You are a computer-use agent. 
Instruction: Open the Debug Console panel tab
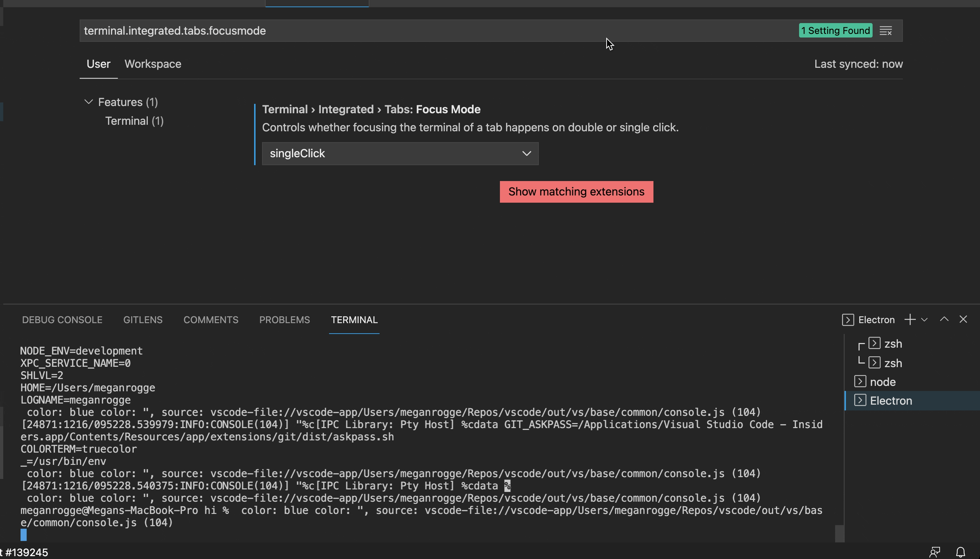62,320
